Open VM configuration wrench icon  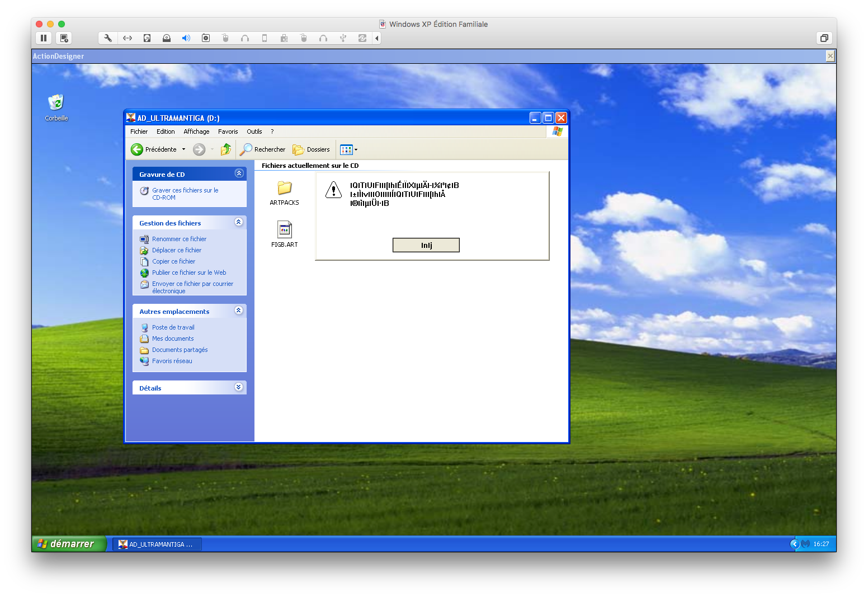tap(108, 38)
